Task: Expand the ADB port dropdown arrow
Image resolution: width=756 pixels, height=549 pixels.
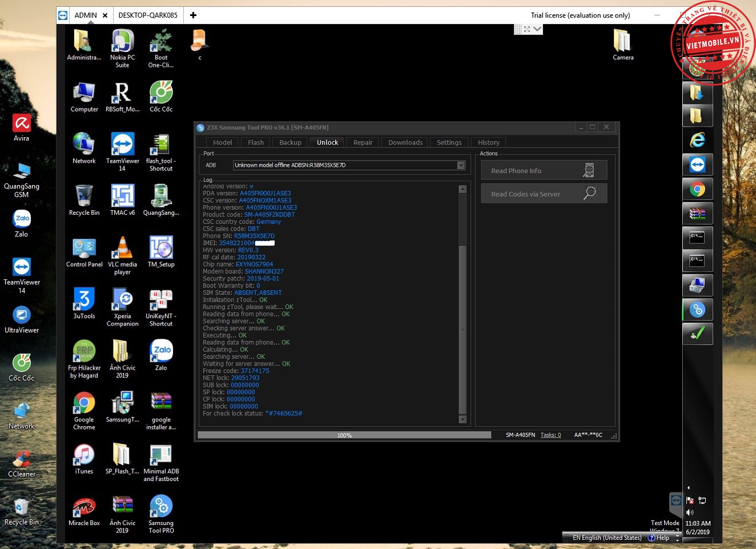Action: click(461, 165)
